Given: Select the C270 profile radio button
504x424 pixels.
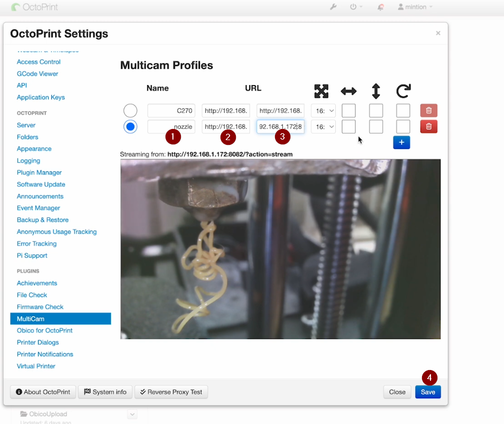Looking at the screenshot, I should click(x=130, y=110).
